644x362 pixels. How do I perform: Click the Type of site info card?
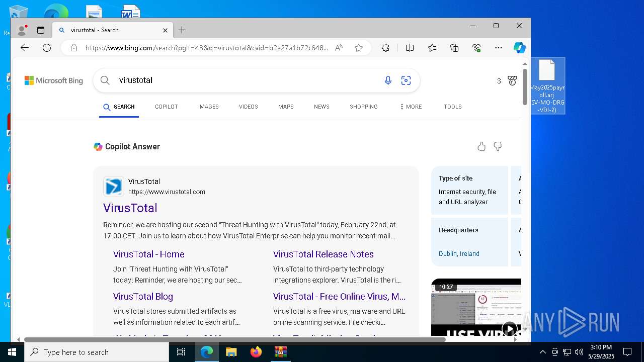coord(469,190)
